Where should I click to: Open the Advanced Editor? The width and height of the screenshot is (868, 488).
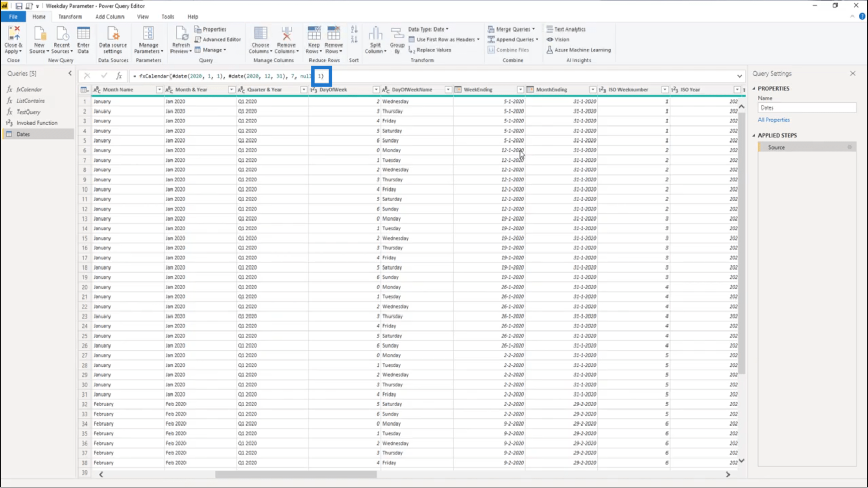pos(218,39)
